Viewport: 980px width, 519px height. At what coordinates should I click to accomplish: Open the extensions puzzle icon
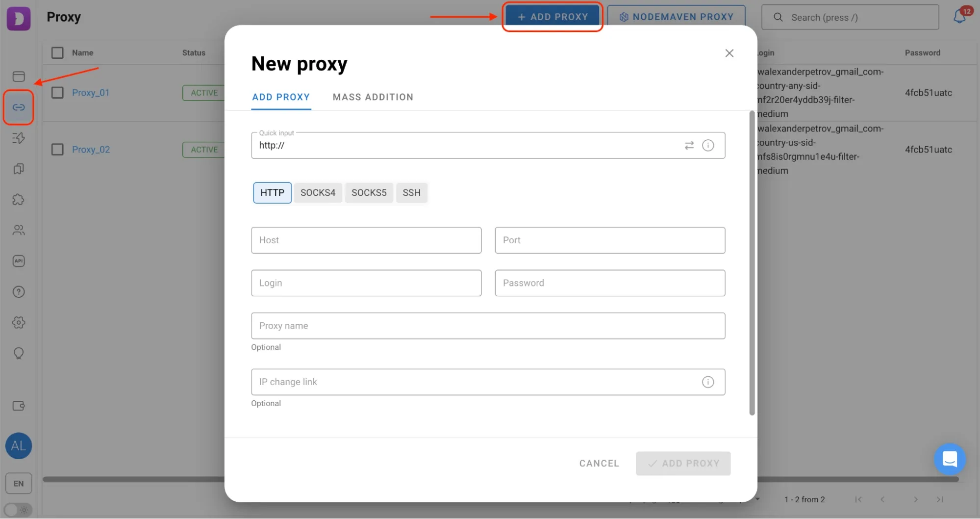pos(18,200)
